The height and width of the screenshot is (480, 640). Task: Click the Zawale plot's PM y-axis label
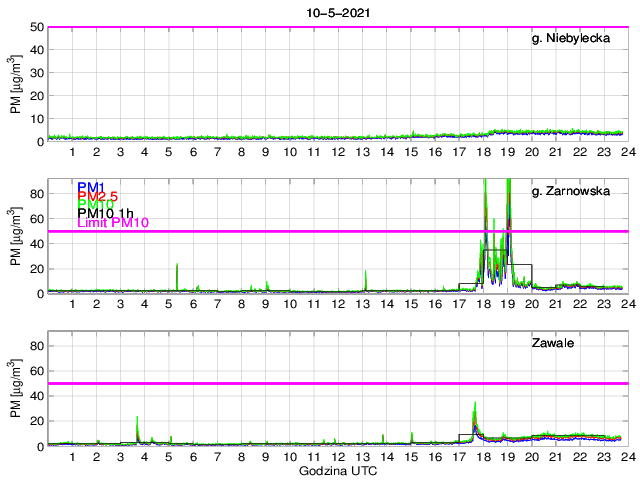coord(15,388)
